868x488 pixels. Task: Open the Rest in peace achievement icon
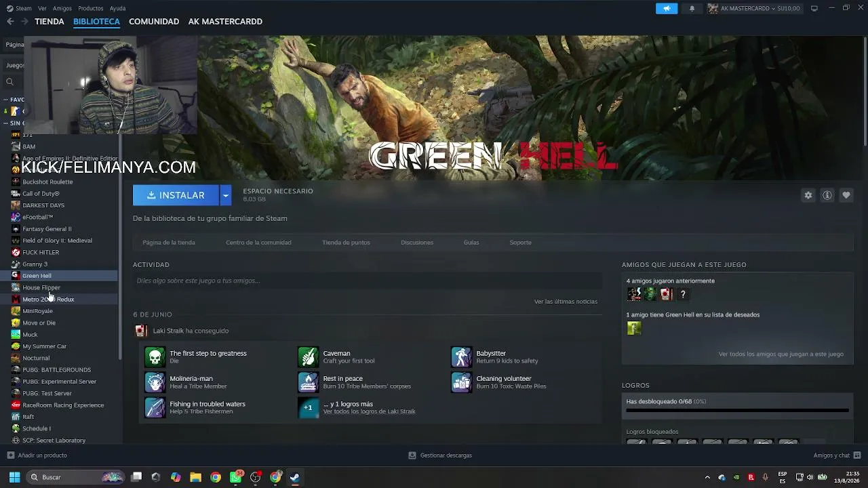[x=308, y=382]
